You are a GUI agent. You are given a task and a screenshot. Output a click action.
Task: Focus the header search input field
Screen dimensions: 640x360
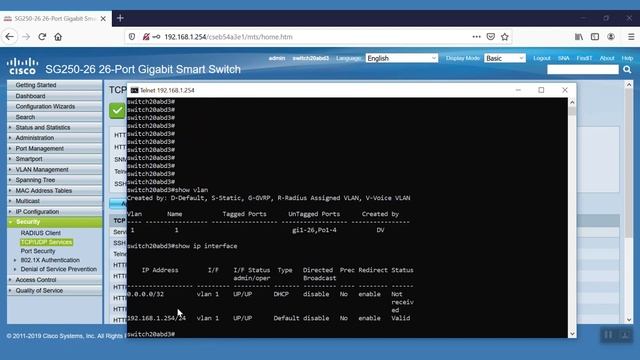582,70
